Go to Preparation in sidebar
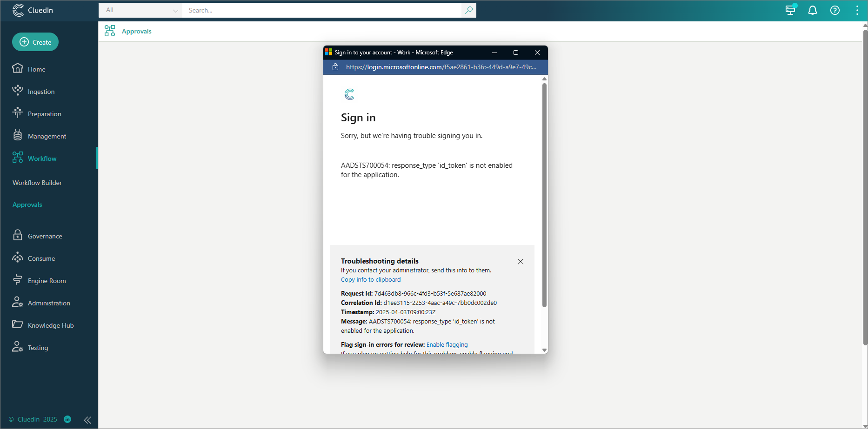The image size is (868, 429). click(x=45, y=114)
